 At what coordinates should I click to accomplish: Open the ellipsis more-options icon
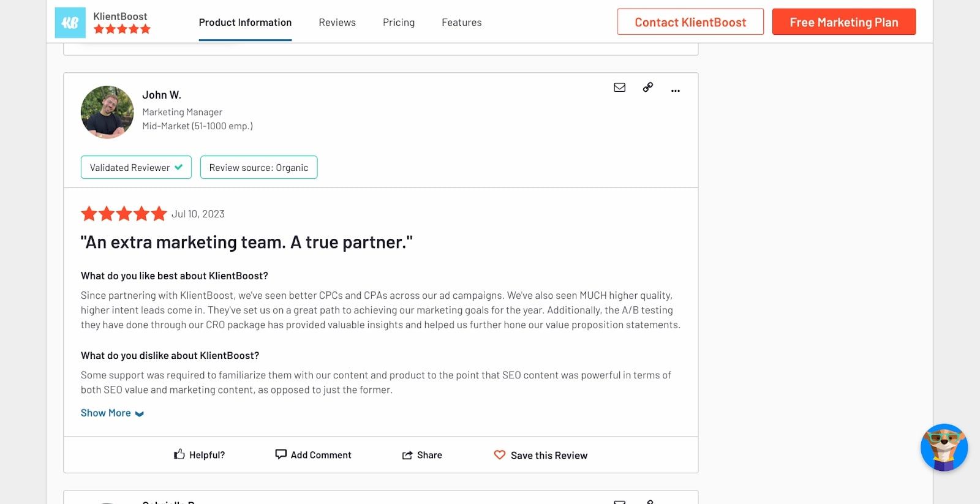(676, 91)
